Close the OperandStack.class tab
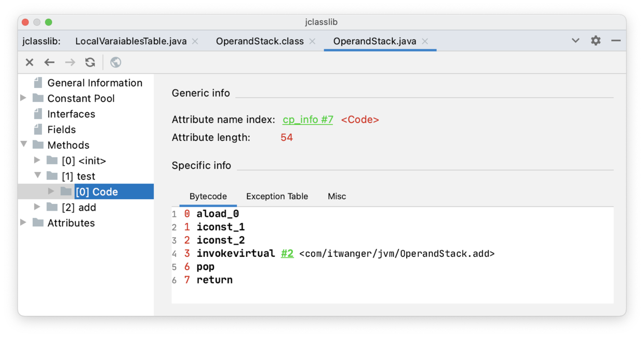The height and width of the screenshot is (337, 644). pos(312,41)
